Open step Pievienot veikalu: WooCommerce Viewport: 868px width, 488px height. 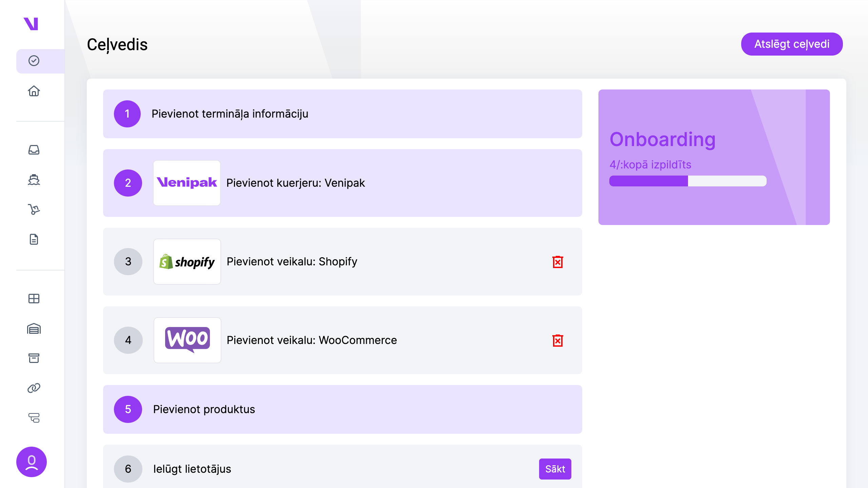[342, 340]
